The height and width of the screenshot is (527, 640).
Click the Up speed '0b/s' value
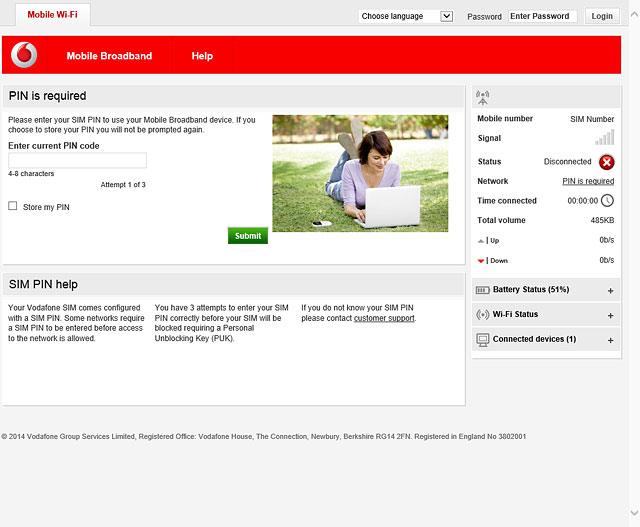tap(607, 240)
